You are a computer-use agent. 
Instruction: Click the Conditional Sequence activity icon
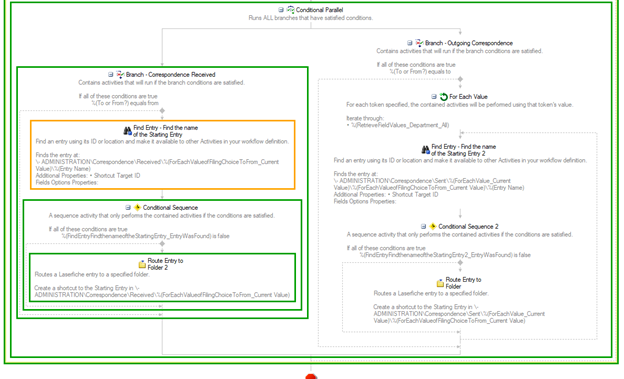coord(137,207)
